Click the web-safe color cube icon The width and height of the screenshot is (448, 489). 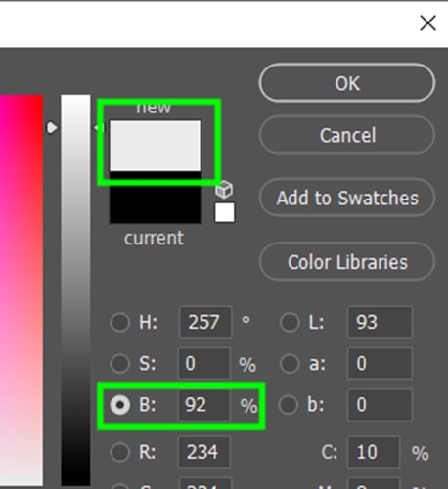(x=224, y=190)
